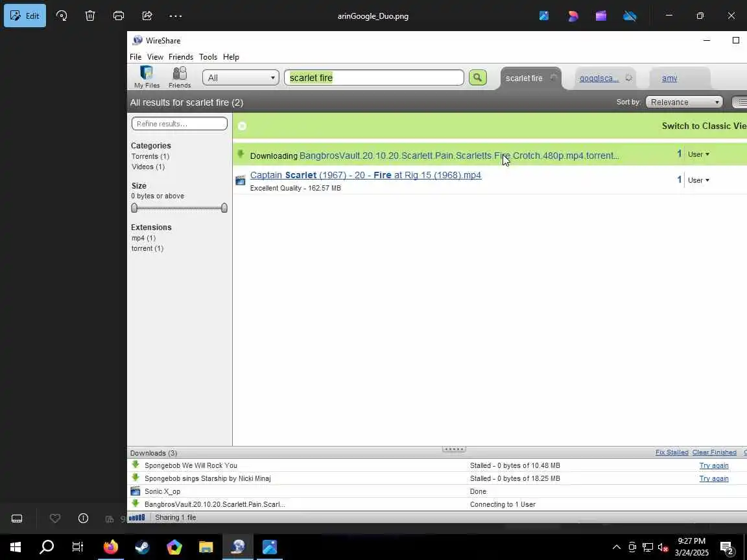The height and width of the screenshot is (560, 747).
Task: Click the My Files toolbar icon
Action: 147,77
